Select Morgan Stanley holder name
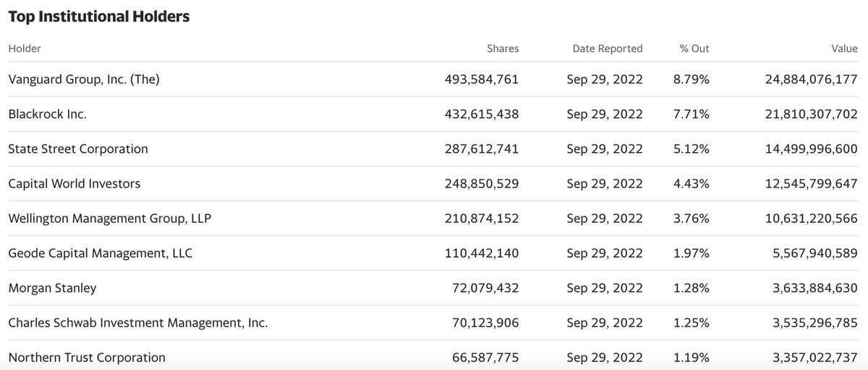Image resolution: width=868 pixels, height=370 pixels. (52, 288)
